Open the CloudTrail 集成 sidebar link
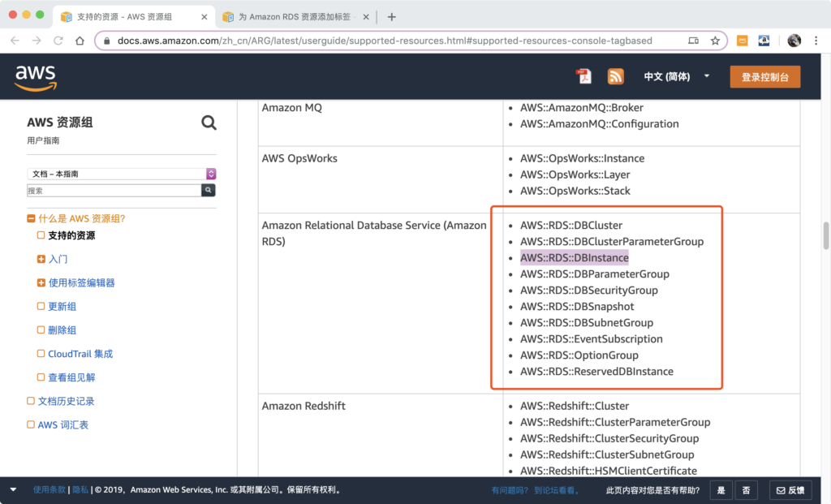The height and width of the screenshot is (504, 831). click(x=80, y=354)
